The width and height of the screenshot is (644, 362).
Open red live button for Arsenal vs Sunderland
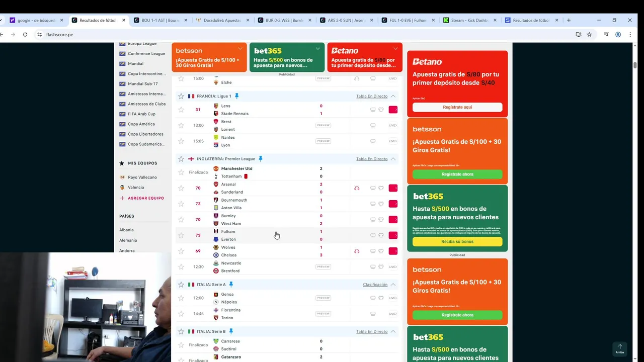(393, 188)
